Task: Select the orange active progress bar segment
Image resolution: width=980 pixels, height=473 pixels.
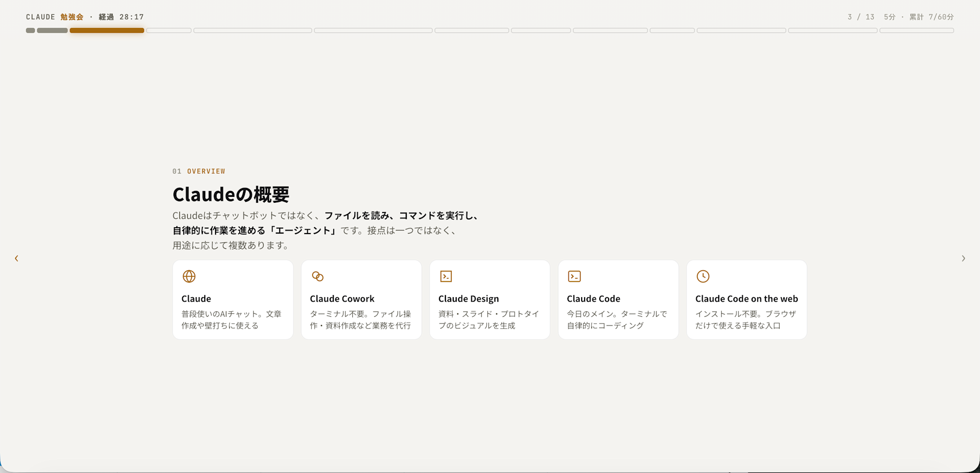Action: 107,30
